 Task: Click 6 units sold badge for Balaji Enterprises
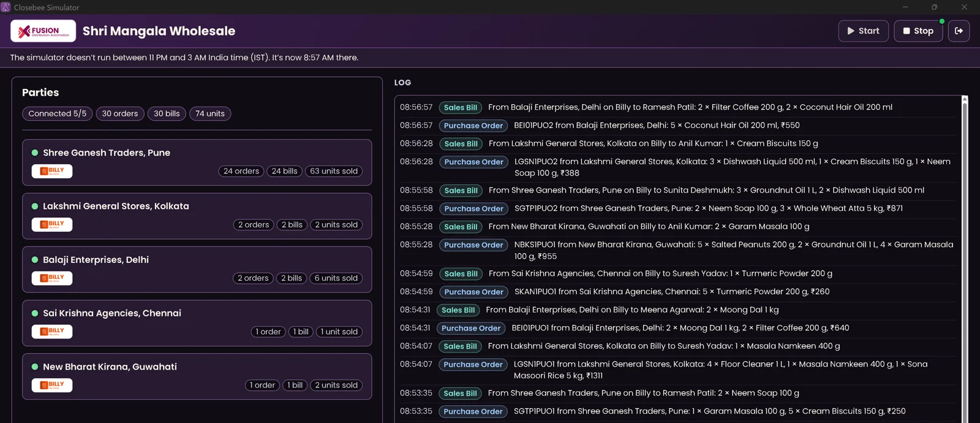coord(336,278)
